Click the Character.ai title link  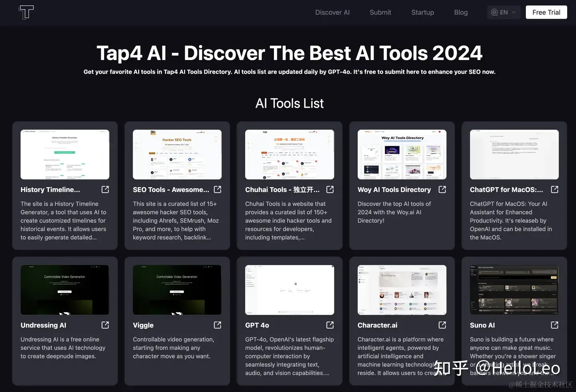tap(378, 325)
